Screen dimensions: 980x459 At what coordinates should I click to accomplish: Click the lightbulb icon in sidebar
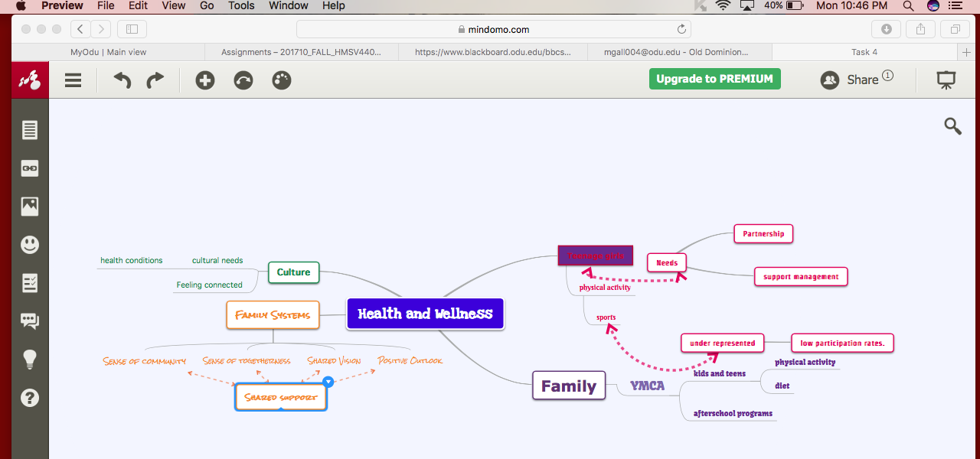click(30, 360)
